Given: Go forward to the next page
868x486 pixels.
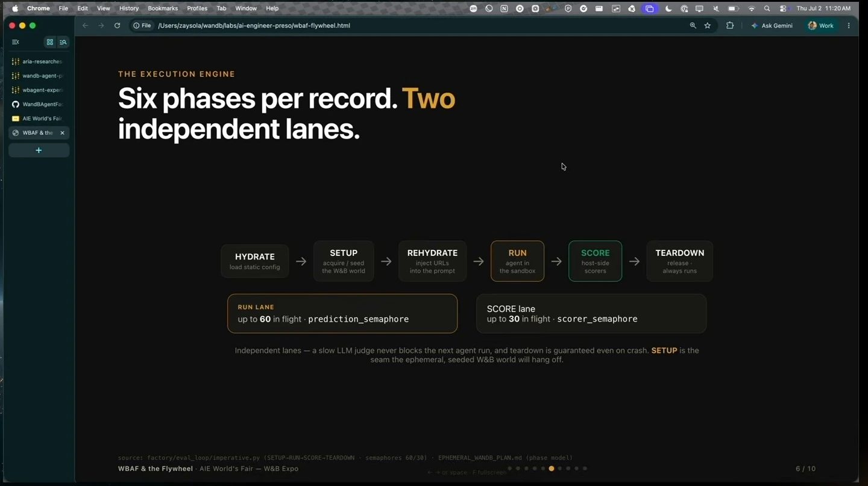Looking at the screenshot, I should [101, 26].
